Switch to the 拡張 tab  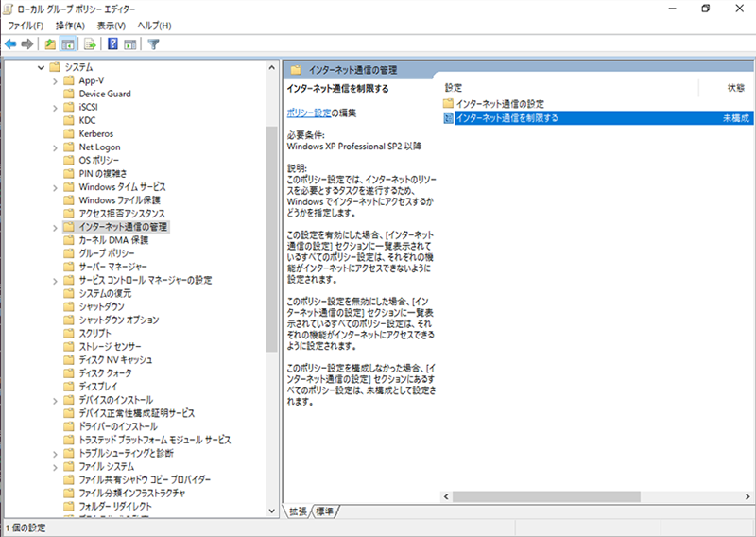(x=298, y=511)
